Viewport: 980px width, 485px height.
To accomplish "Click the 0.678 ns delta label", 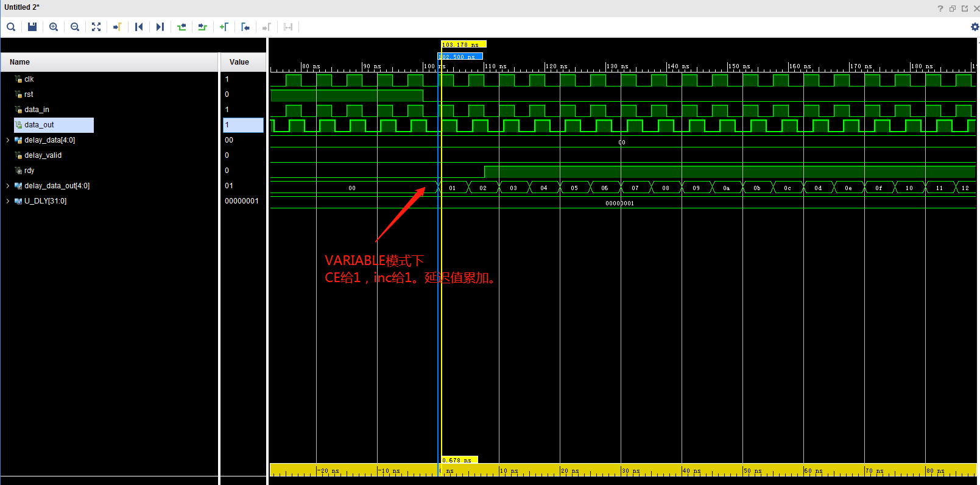I will coord(459,460).
